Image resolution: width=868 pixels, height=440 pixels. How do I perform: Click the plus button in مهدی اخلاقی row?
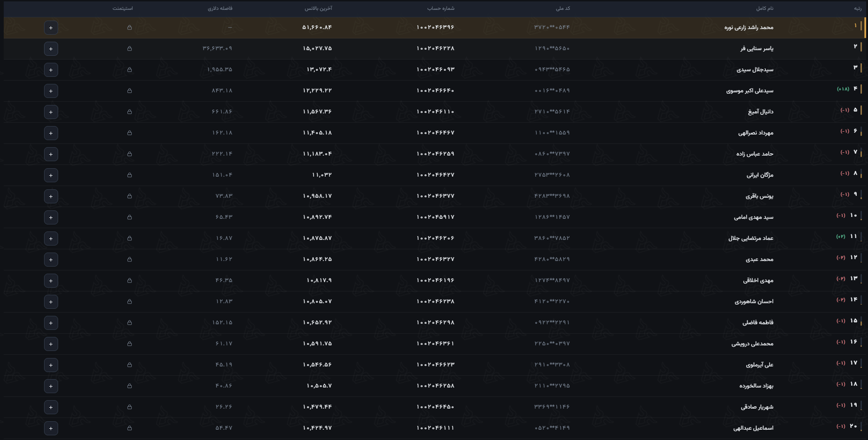pos(51,281)
